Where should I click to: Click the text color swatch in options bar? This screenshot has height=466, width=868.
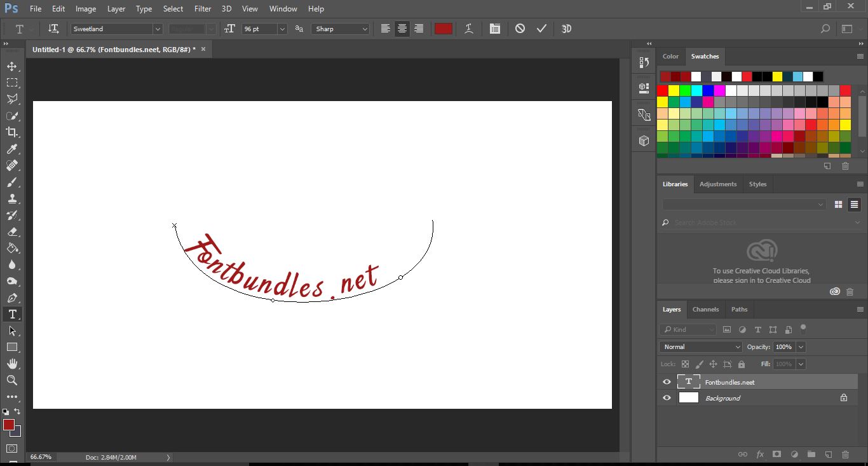[443, 29]
